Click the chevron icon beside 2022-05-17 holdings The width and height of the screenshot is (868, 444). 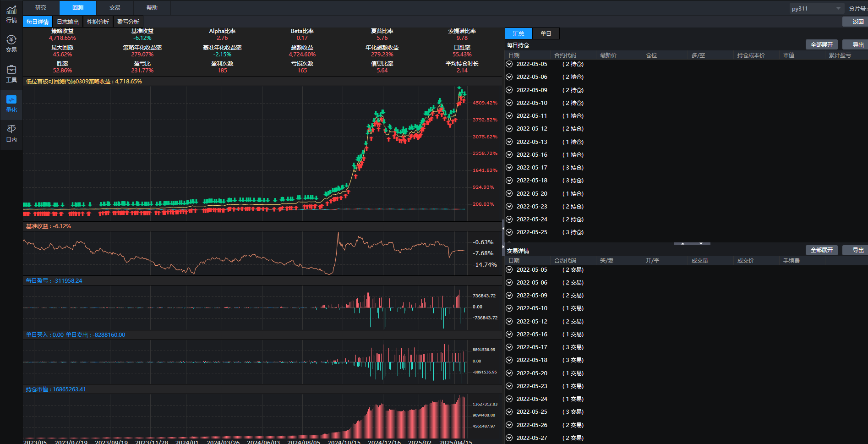click(509, 168)
